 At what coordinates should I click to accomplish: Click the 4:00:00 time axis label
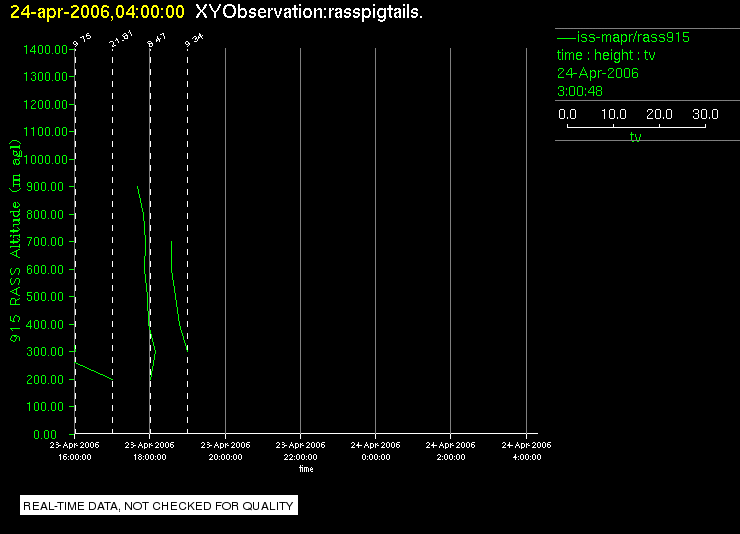pyautogui.click(x=527, y=457)
